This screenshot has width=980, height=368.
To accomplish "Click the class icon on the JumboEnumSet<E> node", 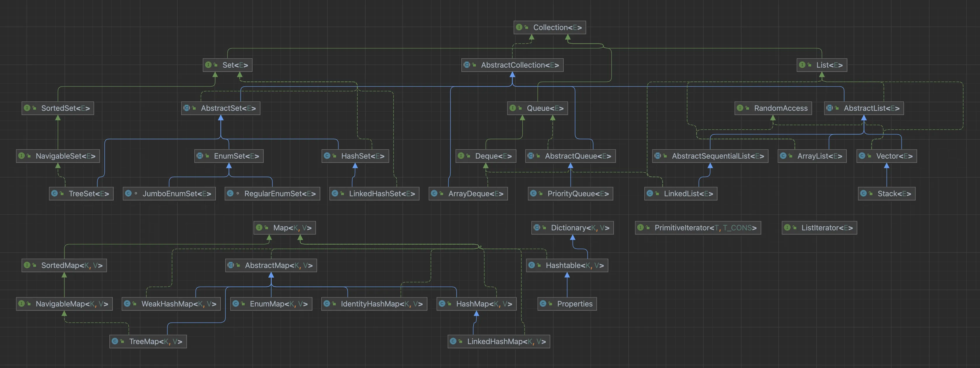I will 128,194.
